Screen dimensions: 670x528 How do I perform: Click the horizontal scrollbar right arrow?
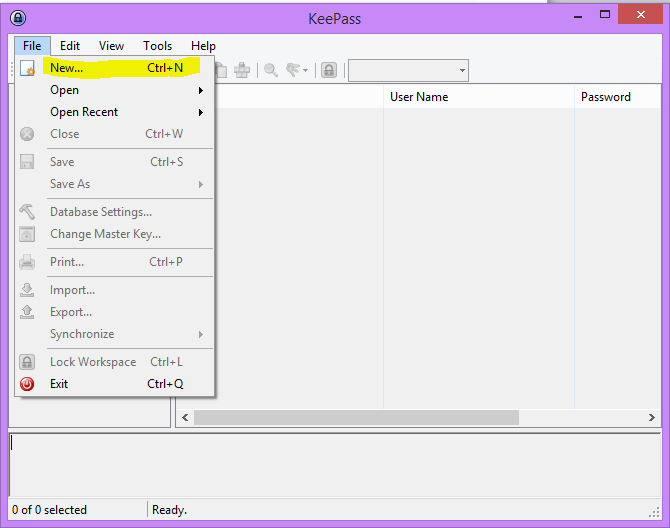pyautogui.click(x=652, y=417)
